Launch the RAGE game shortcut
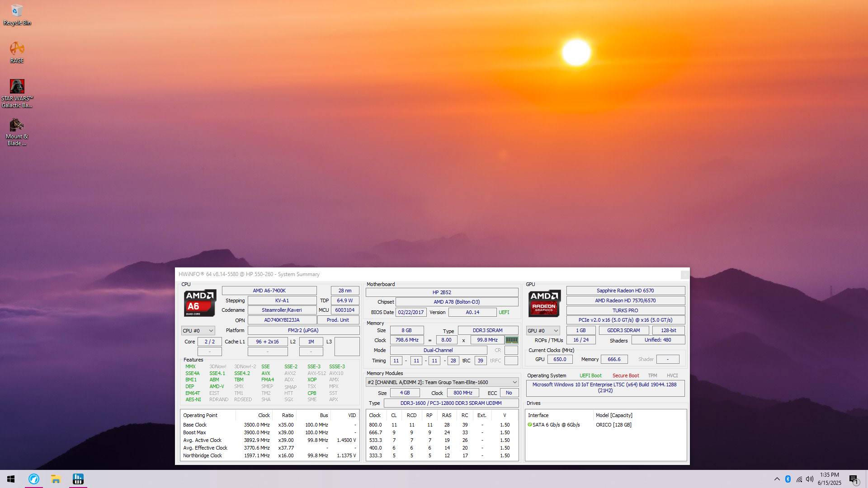This screenshot has height=488, width=868. pos(17,52)
